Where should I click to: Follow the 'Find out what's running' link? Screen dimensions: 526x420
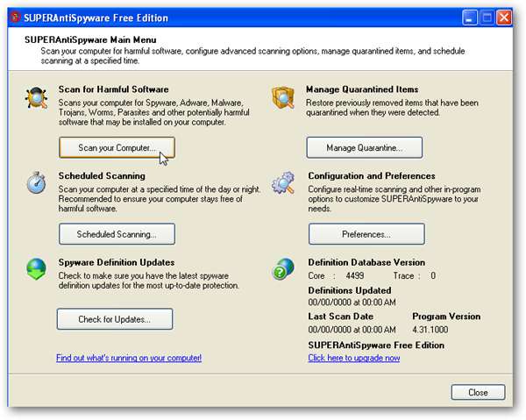point(129,358)
